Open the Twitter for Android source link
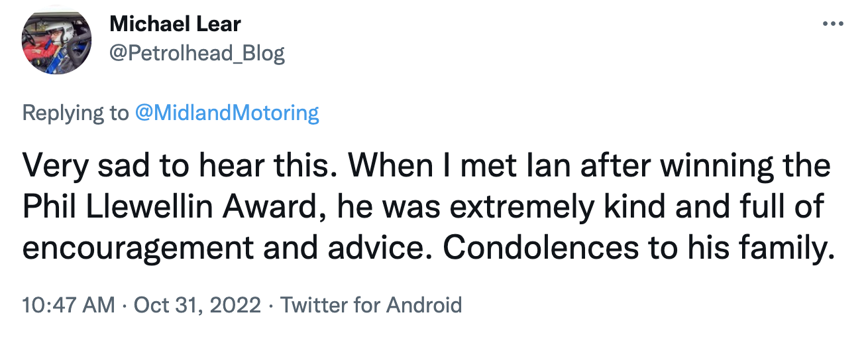The width and height of the screenshot is (868, 337). pos(371,304)
